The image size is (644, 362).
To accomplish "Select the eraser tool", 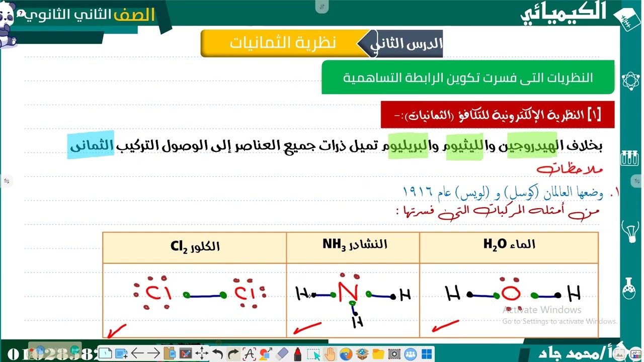I will pyautogui.click(x=282, y=354).
